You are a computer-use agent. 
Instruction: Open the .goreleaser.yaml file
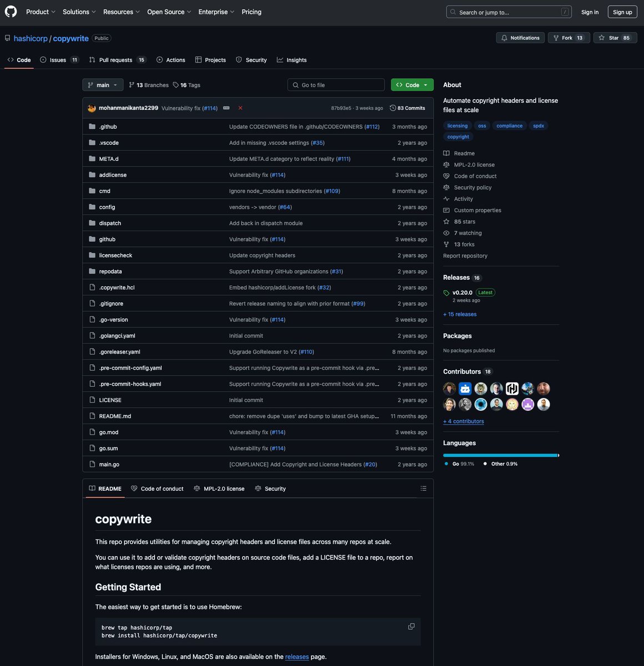(119, 352)
